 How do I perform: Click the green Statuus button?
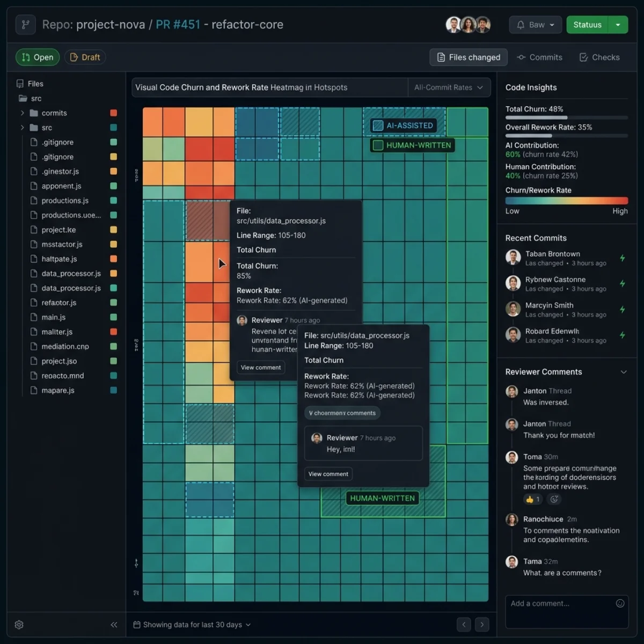coord(587,25)
